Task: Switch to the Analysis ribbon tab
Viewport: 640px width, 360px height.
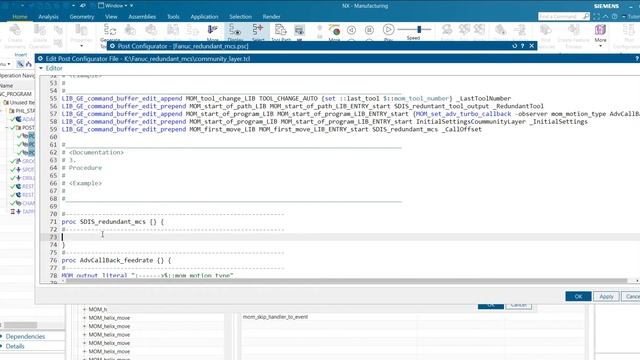Action: click(48, 17)
